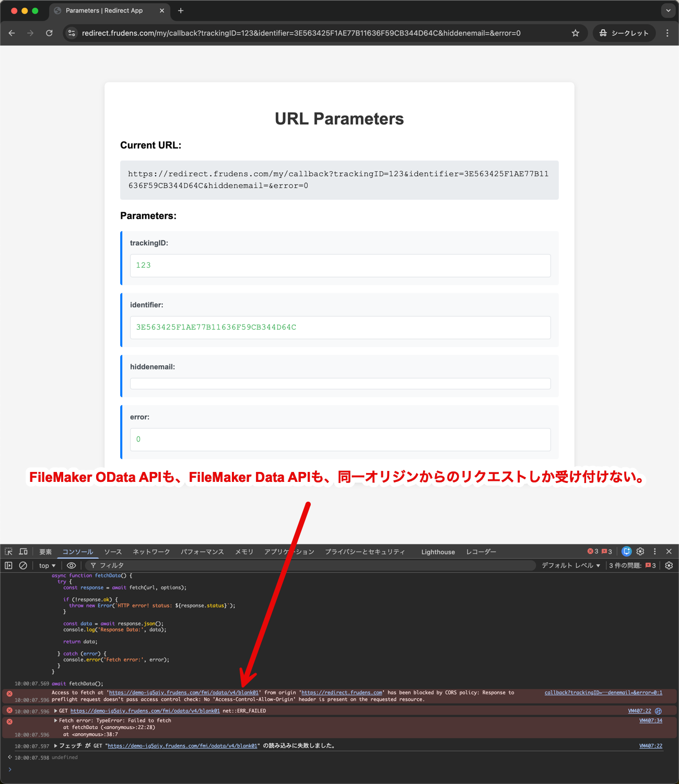This screenshot has width=679, height=784.
Task: Open the プライバシーとセキュリティ DevTools tab
Action: [x=365, y=552]
